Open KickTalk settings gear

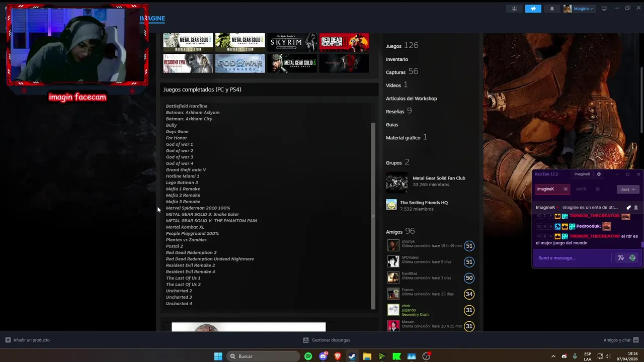(599, 174)
